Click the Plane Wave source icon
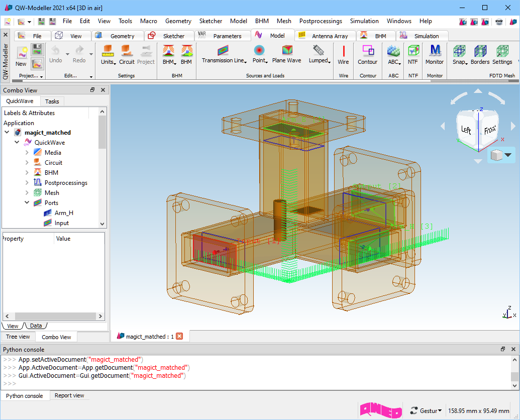Viewport: 520px width, 420px height. point(287,50)
